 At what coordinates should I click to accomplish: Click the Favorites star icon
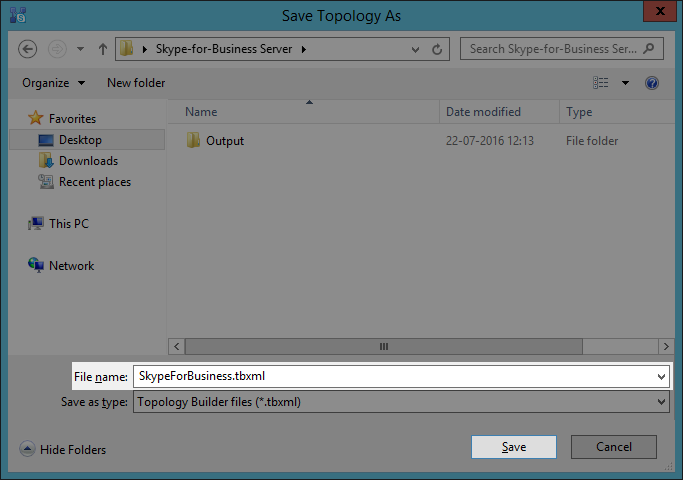click(36, 118)
